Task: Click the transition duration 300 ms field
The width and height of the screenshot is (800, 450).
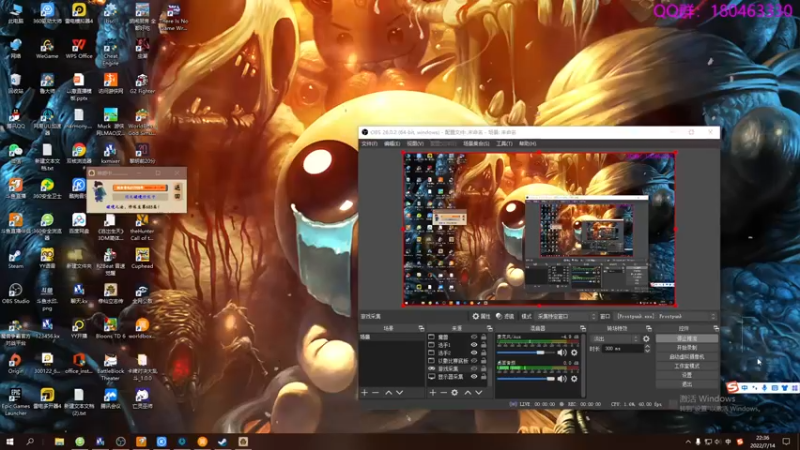Action: coord(622,348)
